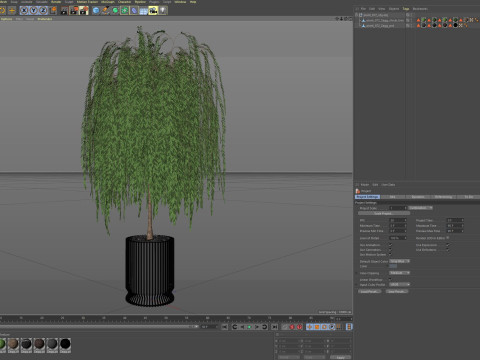Click the Scale Project button
Screen dimensions: 480x360
pyautogui.click(x=384, y=213)
